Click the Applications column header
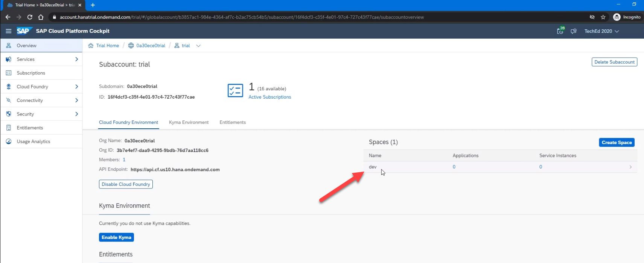The height and width of the screenshot is (263, 644). coord(466,156)
